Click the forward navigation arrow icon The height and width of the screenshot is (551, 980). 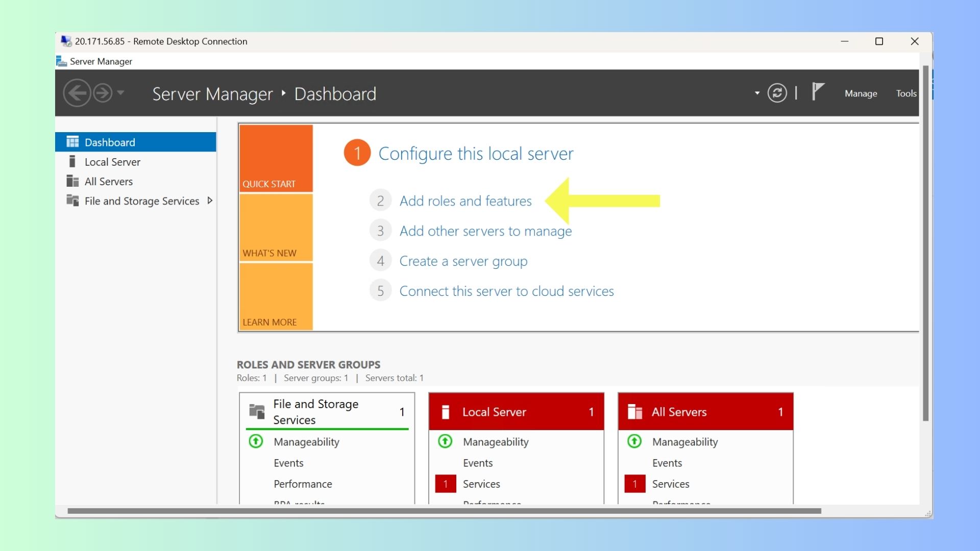tap(103, 93)
